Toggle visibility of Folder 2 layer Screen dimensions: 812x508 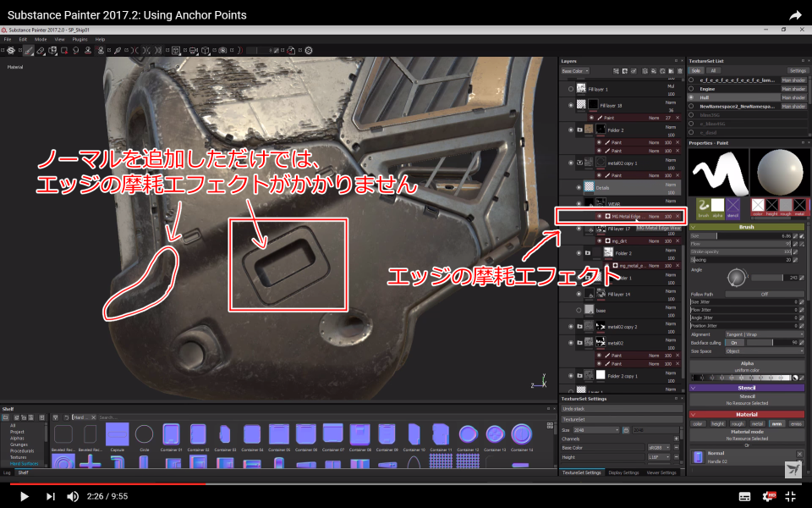pyautogui.click(x=571, y=130)
